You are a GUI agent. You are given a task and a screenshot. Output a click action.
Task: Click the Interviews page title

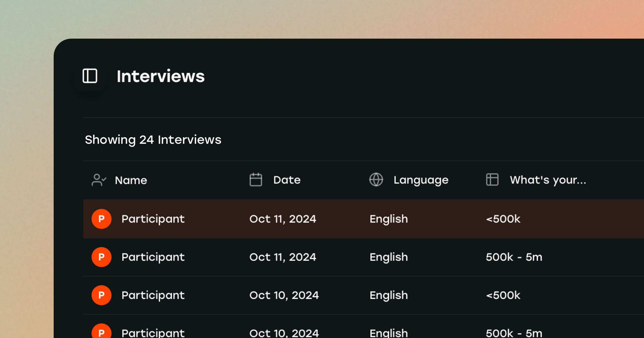click(x=160, y=76)
